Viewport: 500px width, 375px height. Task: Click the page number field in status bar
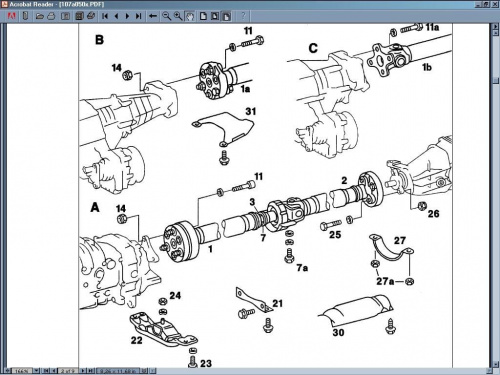pos(68,371)
